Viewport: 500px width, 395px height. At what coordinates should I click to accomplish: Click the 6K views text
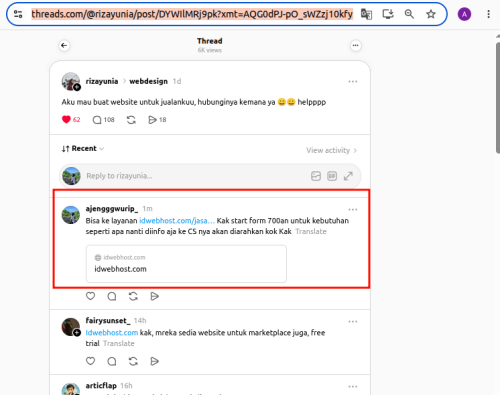tap(210, 50)
